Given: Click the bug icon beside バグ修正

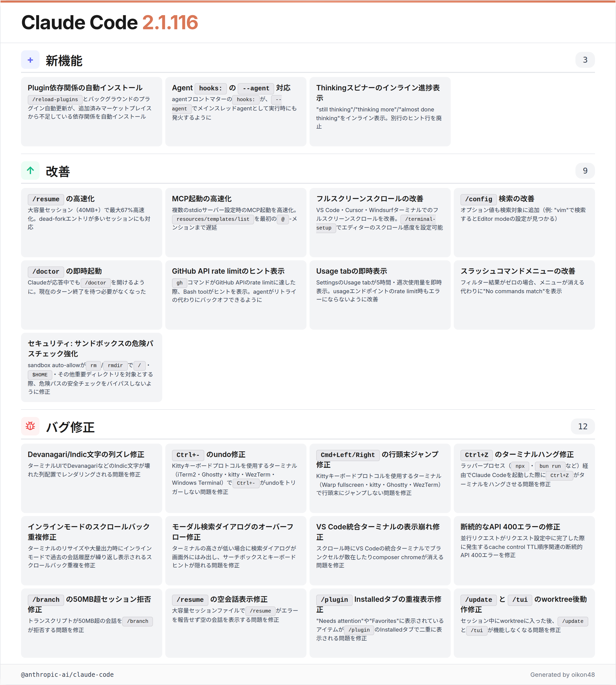Looking at the screenshot, I should pos(31,426).
